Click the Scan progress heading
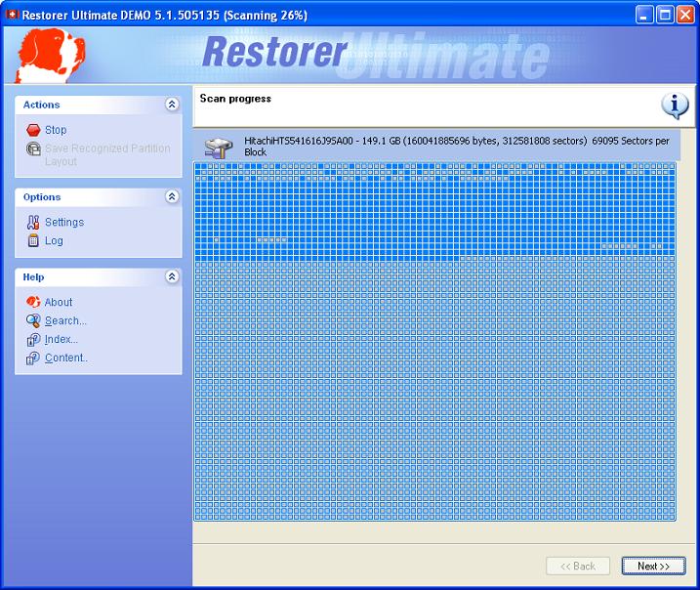Screen dimensions: 700x590 (x=235, y=99)
